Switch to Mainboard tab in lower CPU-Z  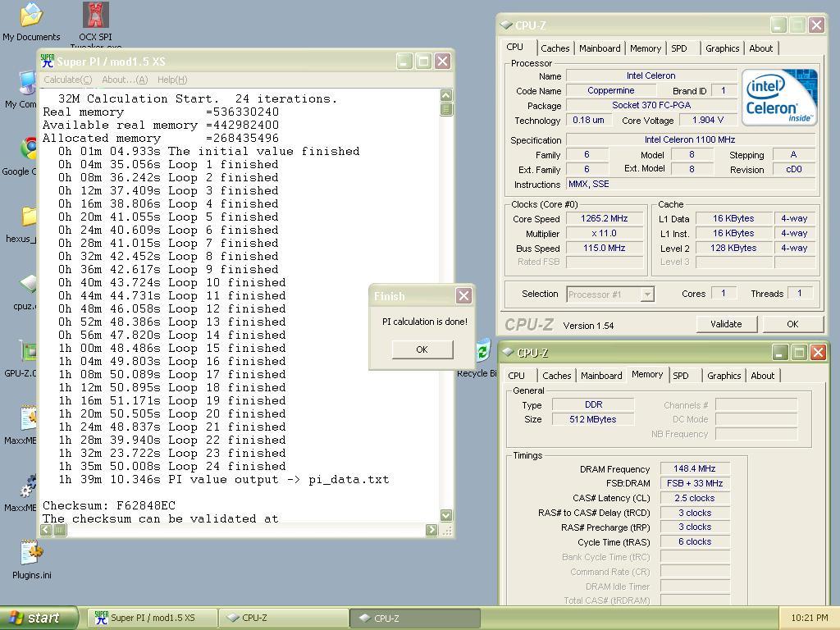pos(601,376)
